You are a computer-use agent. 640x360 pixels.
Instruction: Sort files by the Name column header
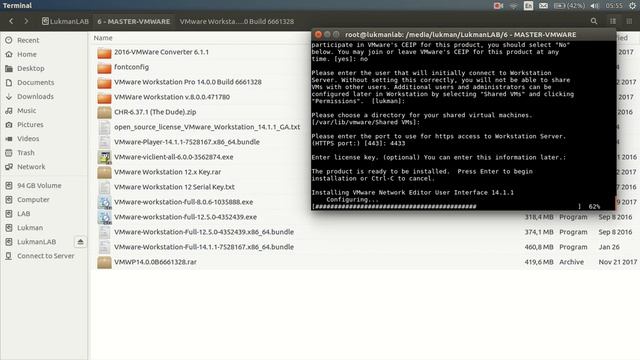point(103,38)
